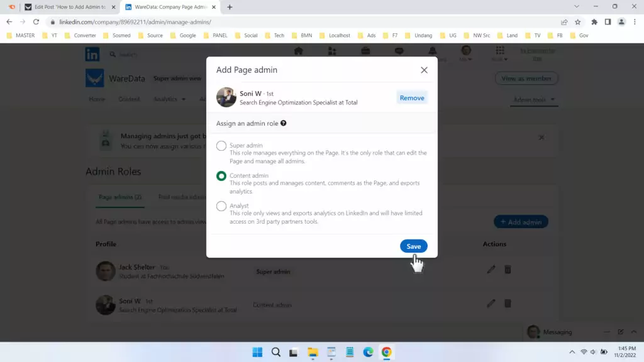Open the Undang bookmark folder
The height and width of the screenshot is (362, 644).
coord(418,35)
